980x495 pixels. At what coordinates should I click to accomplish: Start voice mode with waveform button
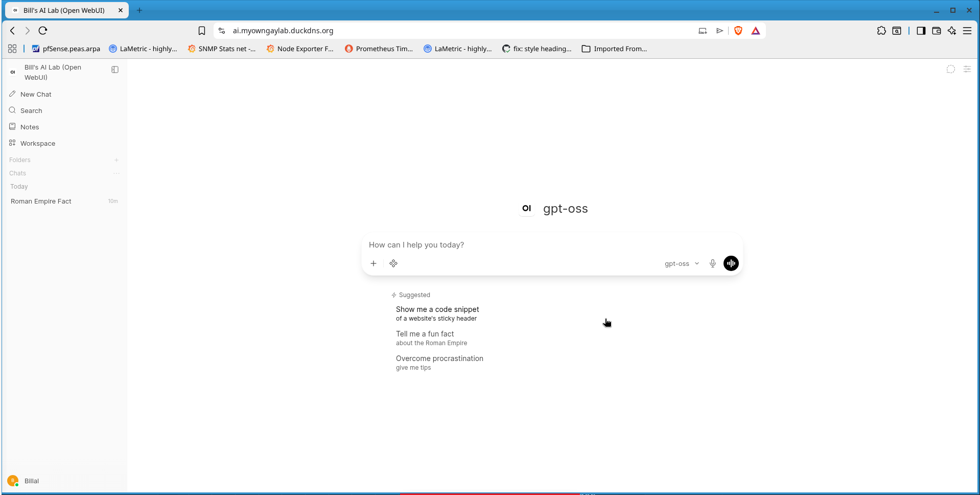coord(731,263)
